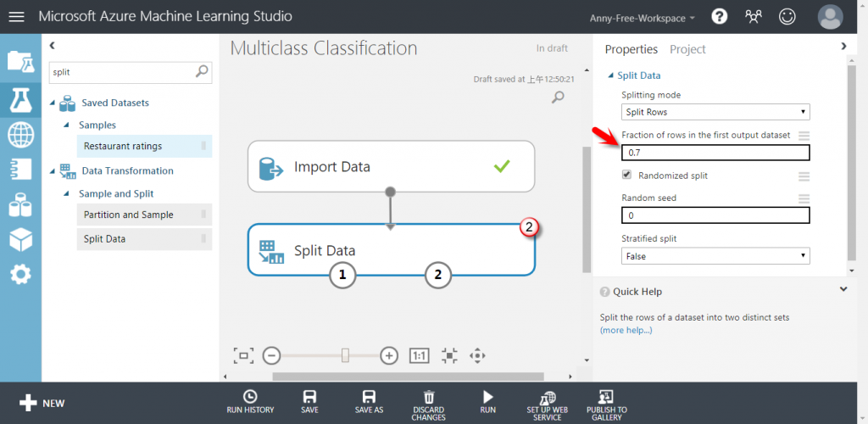Click the Fraction of rows input field
This screenshot has width=868, height=424.
715,153
